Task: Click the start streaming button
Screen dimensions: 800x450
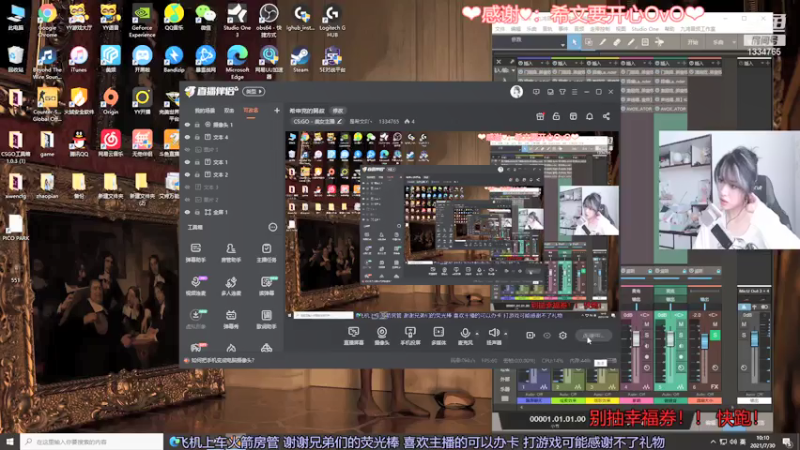Action: (x=593, y=335)
